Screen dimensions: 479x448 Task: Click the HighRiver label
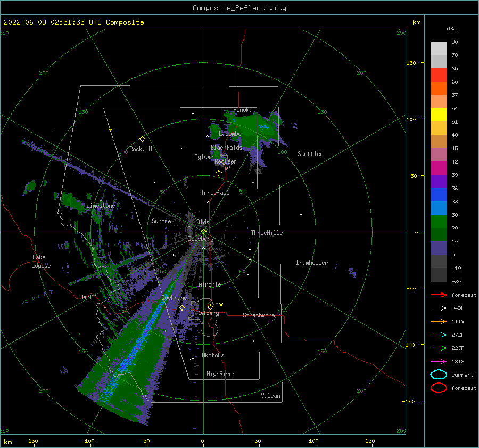(x=221, y=374)
